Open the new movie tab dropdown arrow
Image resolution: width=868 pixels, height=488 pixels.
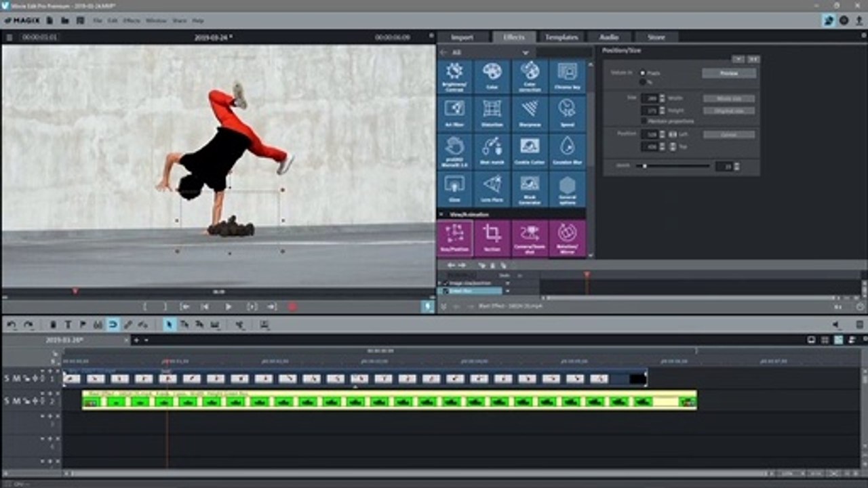[146, 340]
